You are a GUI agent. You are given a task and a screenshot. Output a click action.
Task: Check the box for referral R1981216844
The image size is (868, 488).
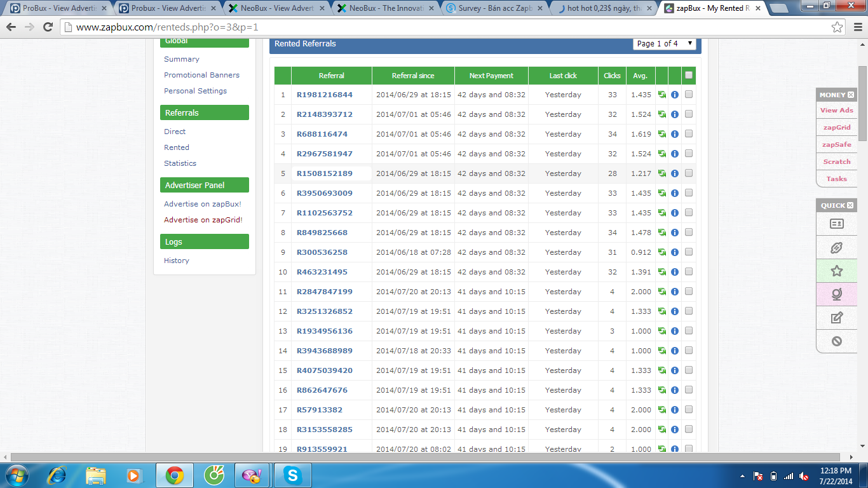[689, 95]
